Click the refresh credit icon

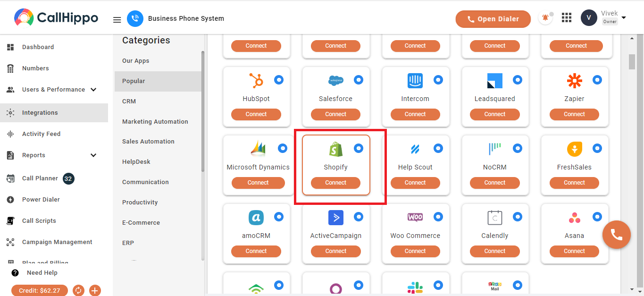pos(78,290)
